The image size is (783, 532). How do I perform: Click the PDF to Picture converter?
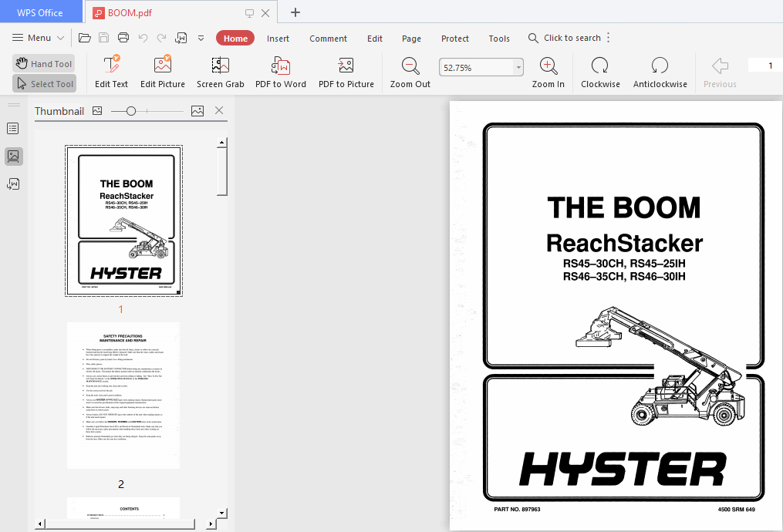coord(346,72)
